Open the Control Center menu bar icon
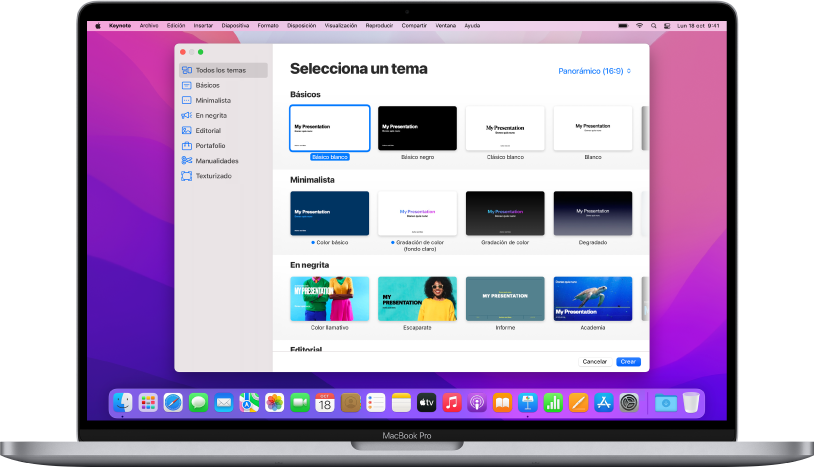This screenshot has width=814, height=468. point(667,25)
